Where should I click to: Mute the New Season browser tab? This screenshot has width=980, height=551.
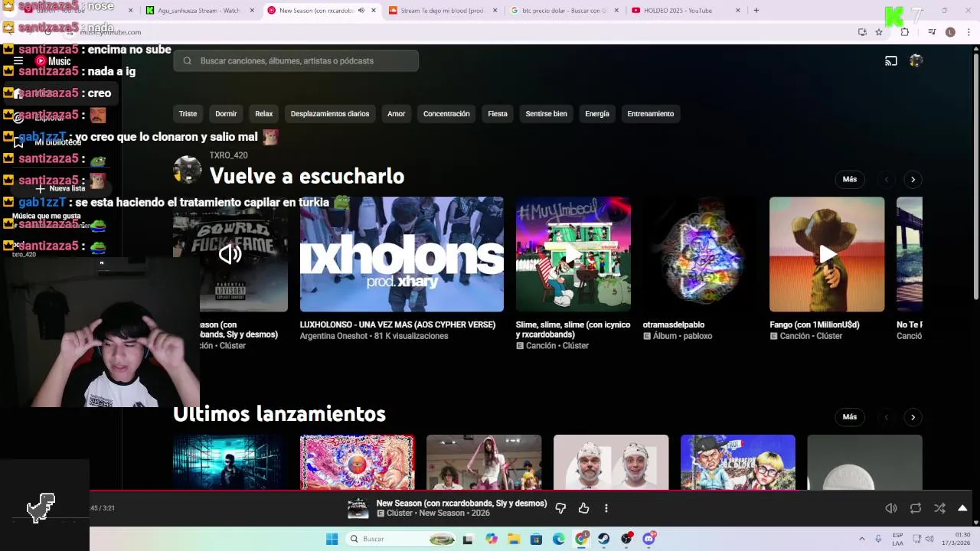pos(361,11)
